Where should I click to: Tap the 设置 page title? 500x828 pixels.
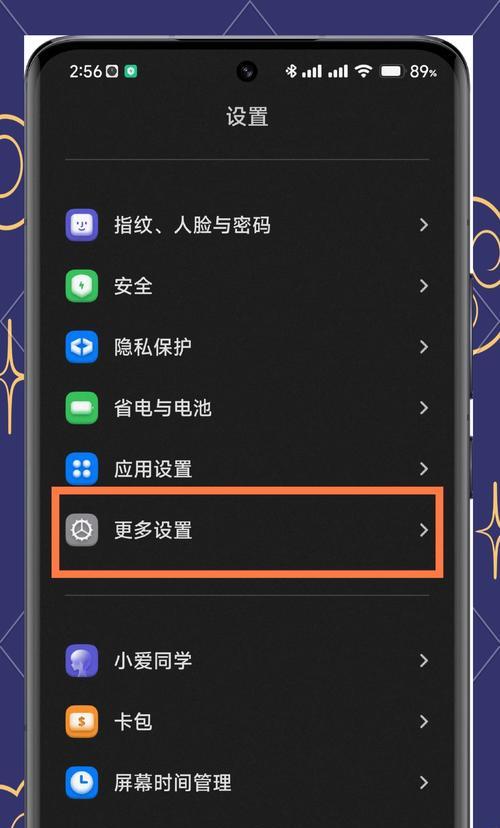tap(247, 117)
